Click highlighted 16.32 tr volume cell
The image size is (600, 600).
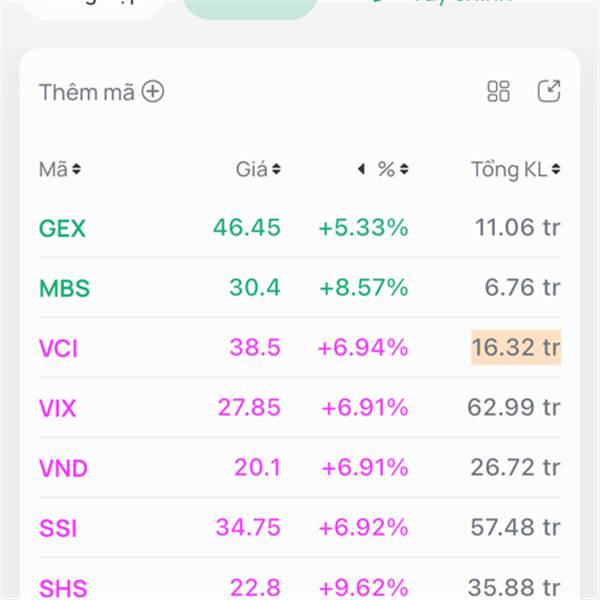[x=516, y=348]
